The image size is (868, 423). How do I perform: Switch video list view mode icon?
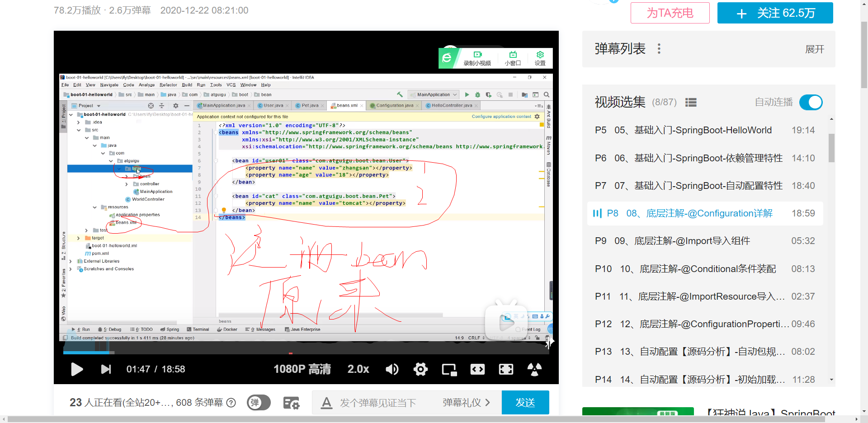pyautogui.click(x=691, y=103)
